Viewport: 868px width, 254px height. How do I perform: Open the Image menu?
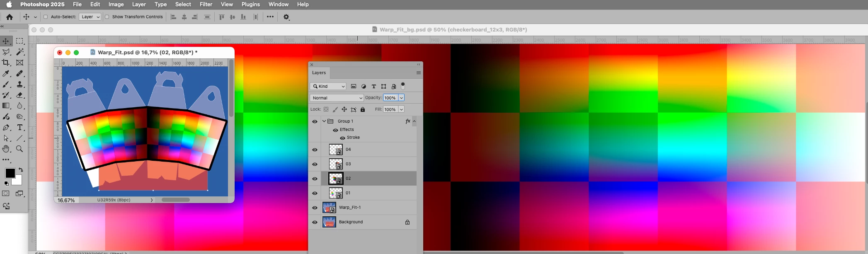116,4
